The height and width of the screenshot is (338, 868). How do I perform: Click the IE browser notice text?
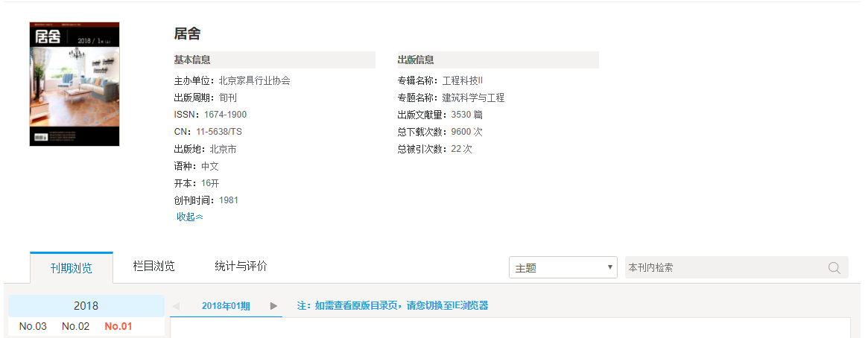392,306
